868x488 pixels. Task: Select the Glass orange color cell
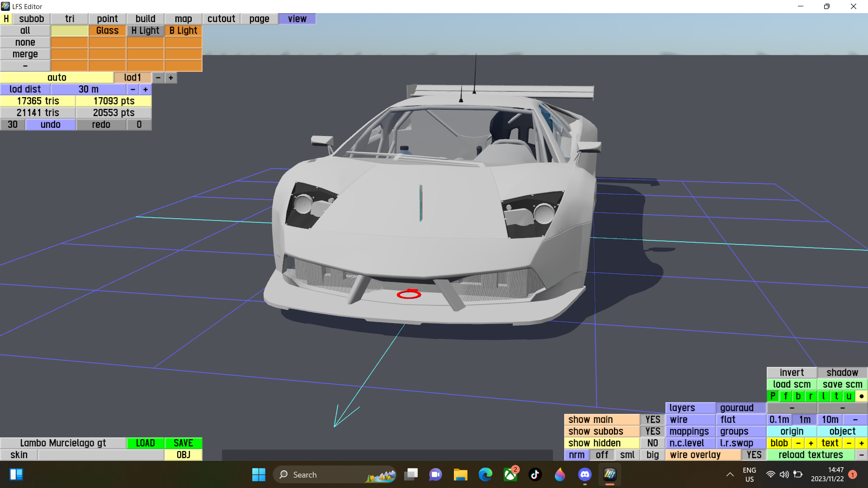[x=107, y=31]
